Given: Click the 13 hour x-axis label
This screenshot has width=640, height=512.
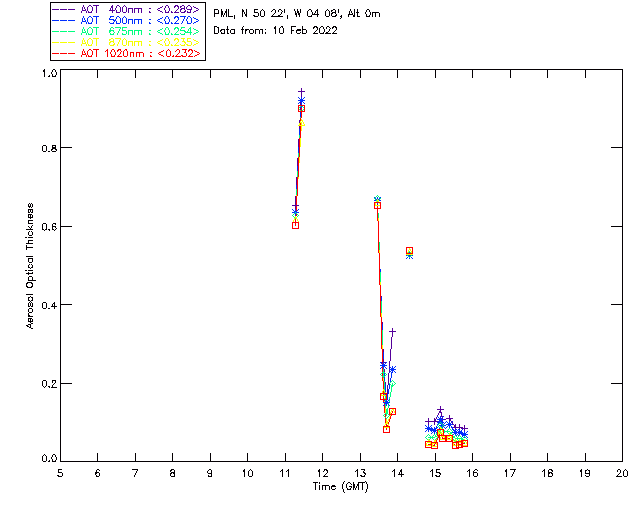Looking at the screenshot, I should [360, 473].
